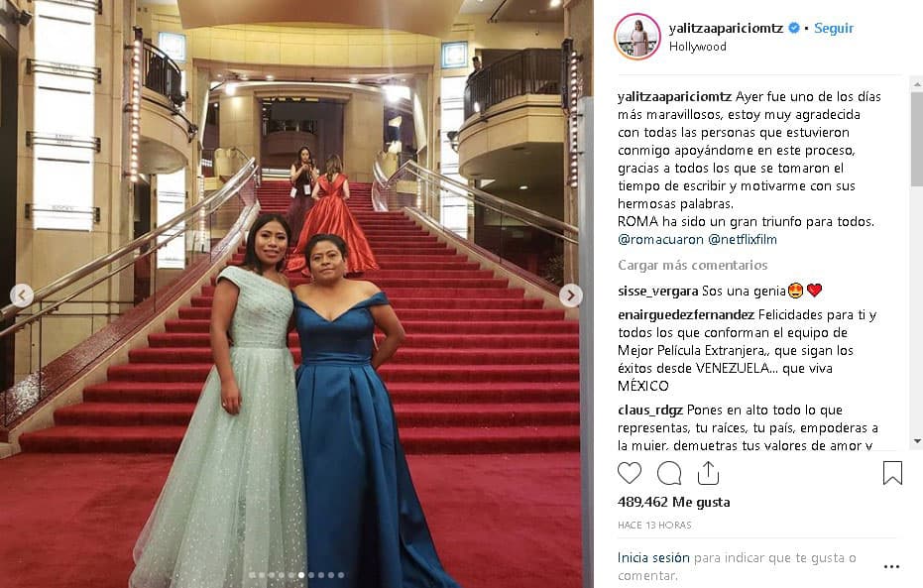The height and width of the screenshot is (588, 923).
Task: Follow the account with Seguir
Action: coord(834,28)
